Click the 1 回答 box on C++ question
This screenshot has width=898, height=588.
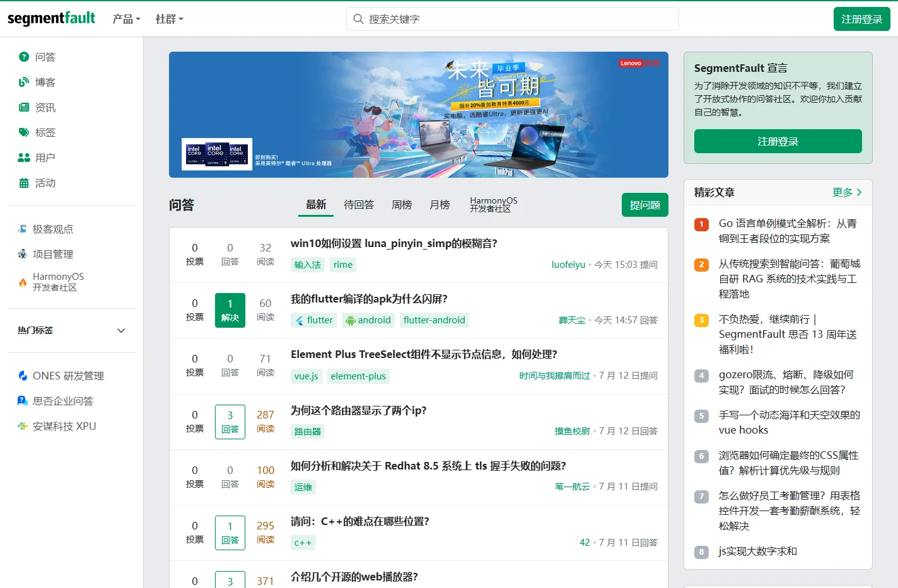coord(230,533)
